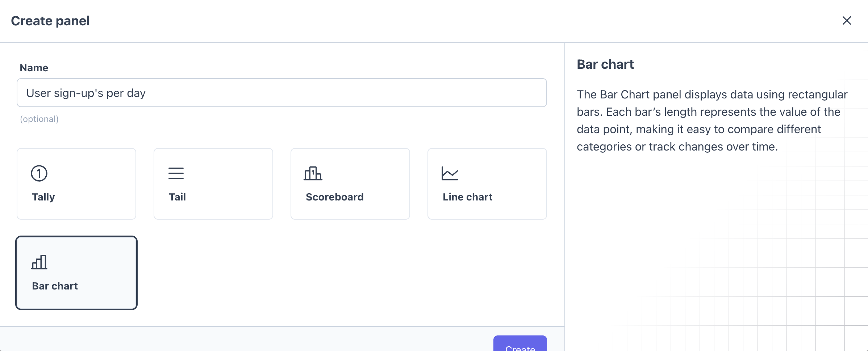Select the Bar chart card label
The image size is (868, 351).
coord(55,286)
